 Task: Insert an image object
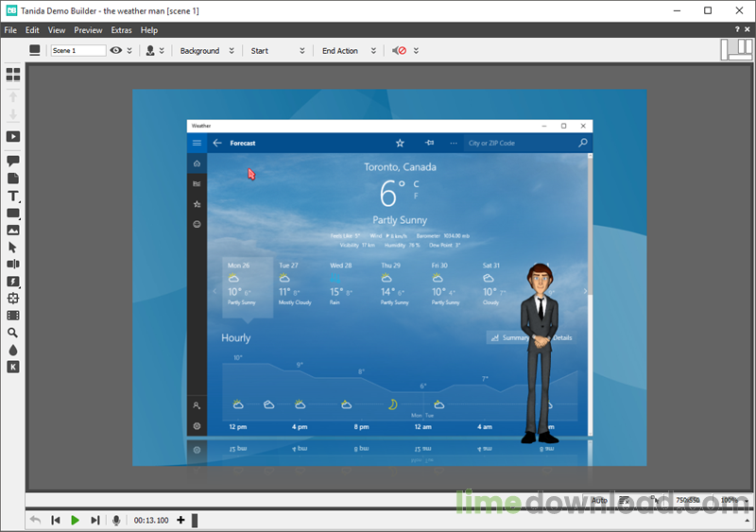[13, 230]
